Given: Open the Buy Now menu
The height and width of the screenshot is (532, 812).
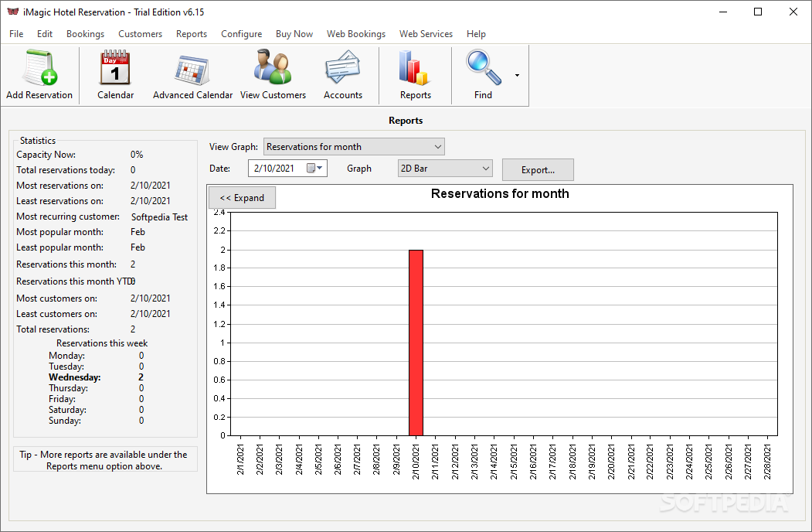Looking at the screenshot, I should [294, 34].
